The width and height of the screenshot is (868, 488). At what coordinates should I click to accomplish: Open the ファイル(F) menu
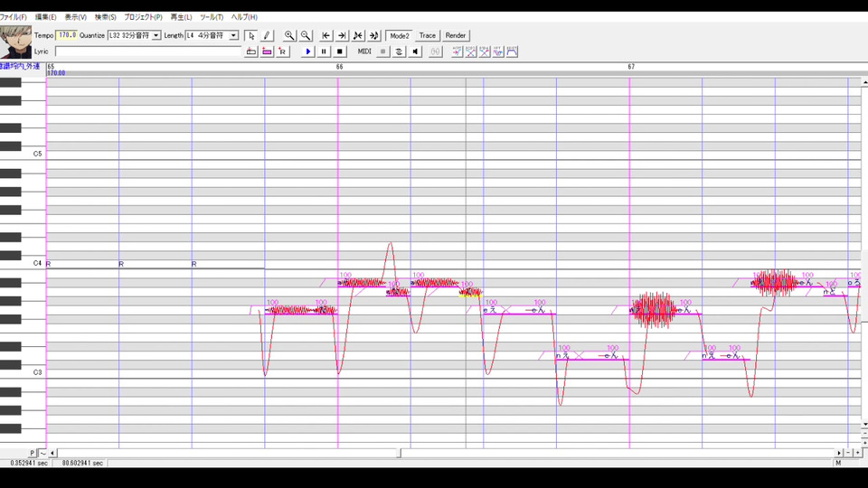(14, 17)
